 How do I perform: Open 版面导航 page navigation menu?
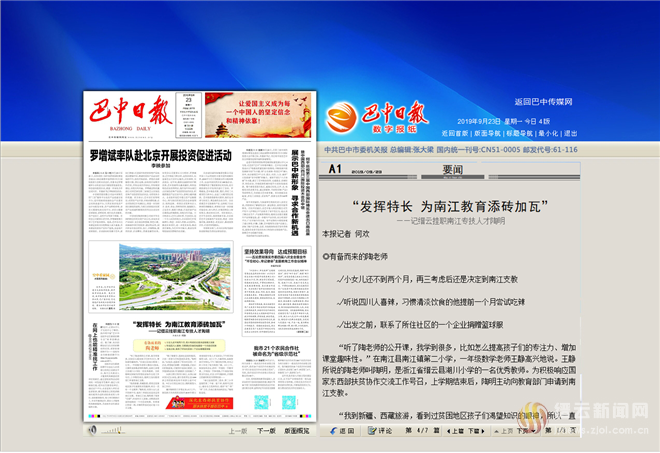[487, 133]
